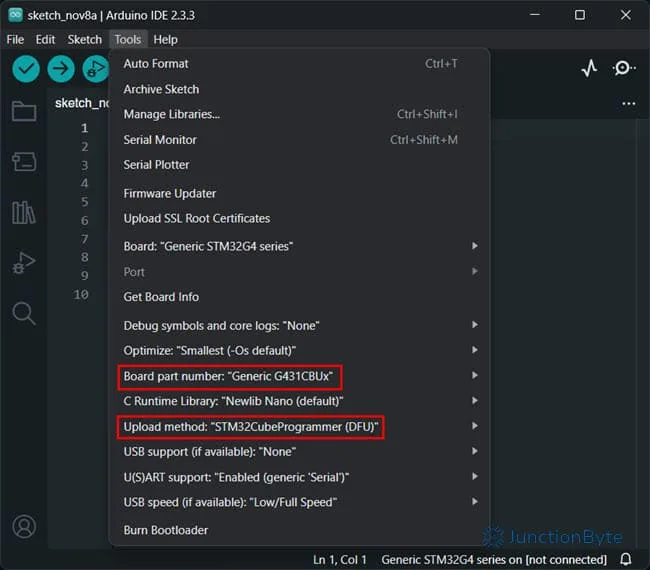Open the Serial Monitor icon at top right
The height and width of the screenshot is (570, 650).
coord(624,68)
